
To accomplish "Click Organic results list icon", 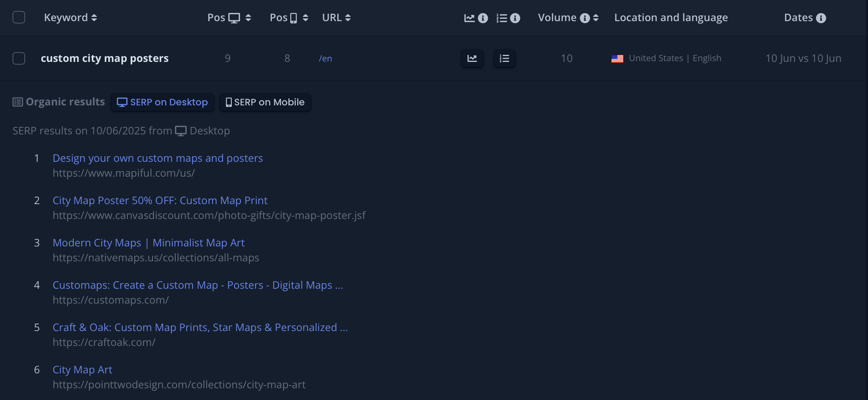I will 18,102.
